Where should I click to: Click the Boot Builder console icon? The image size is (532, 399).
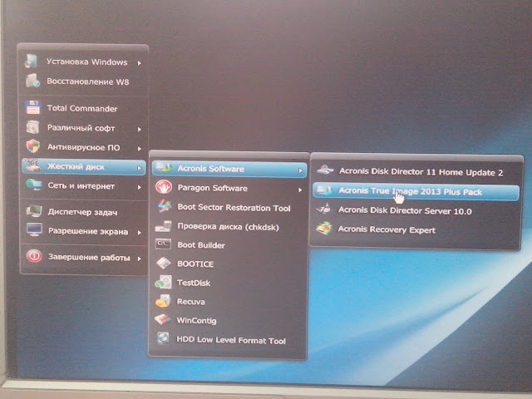[x=163, y=244]
